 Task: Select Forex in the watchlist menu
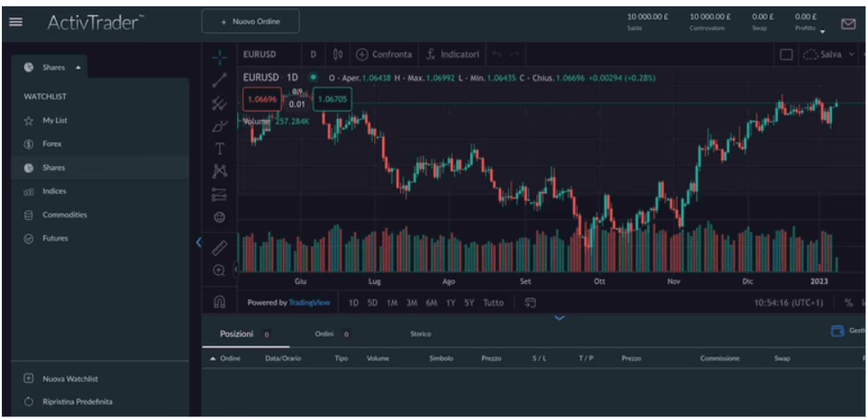[x=52, y=144]
